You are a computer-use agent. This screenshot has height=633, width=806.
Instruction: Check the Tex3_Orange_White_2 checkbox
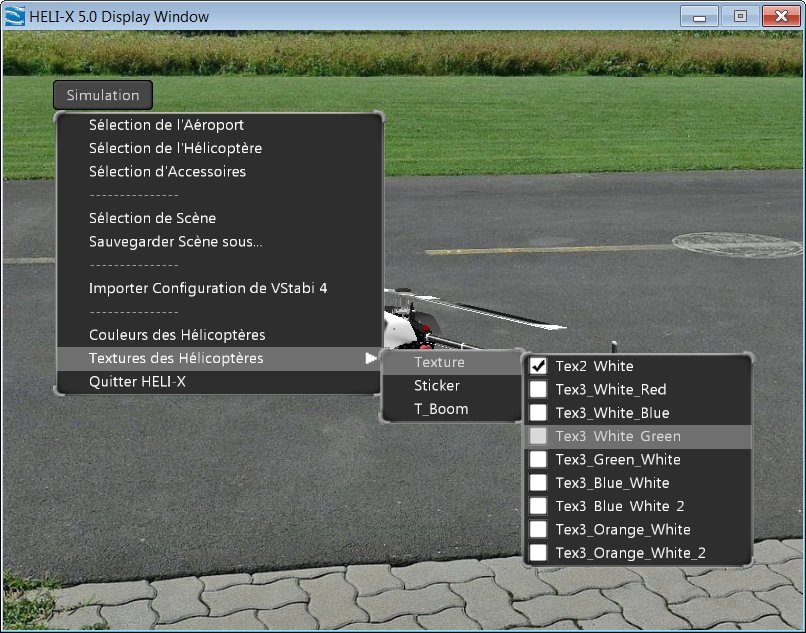(538, 553)
